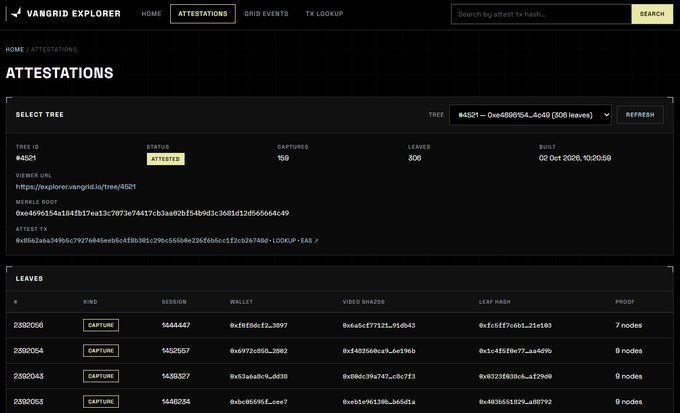
Task: Click the Captures count 159
Action: coord(283,158)
